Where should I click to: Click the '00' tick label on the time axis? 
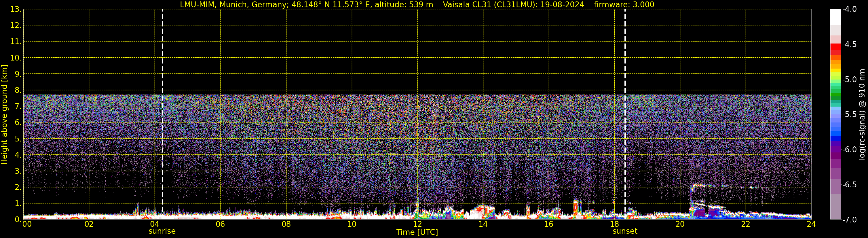pyautogui.click(x=27, y=224)
